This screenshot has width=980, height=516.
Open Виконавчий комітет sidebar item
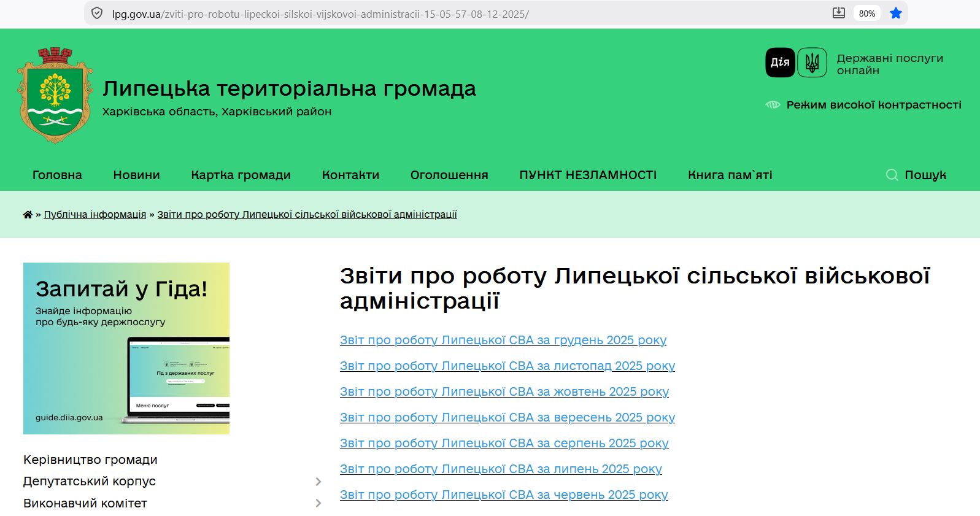[x=85, y=503]
